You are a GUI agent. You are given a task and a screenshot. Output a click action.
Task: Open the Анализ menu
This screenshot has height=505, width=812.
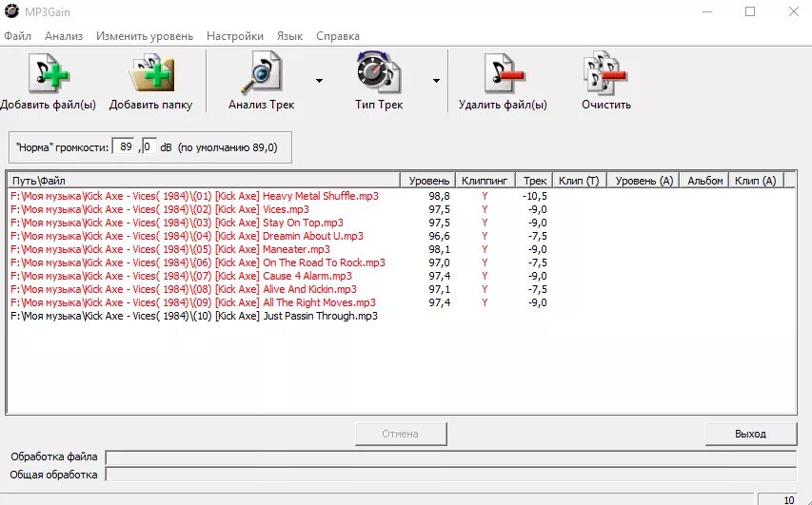(64, 36)
